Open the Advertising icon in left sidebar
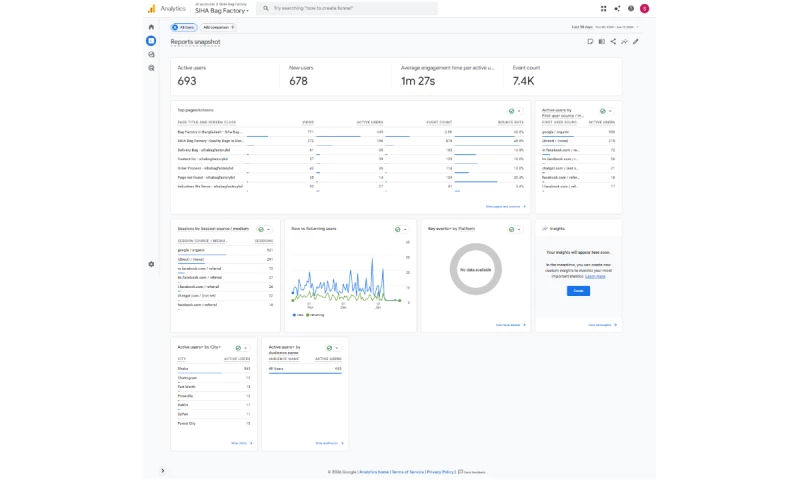800x480 pixels. click(x=151, y=68)
